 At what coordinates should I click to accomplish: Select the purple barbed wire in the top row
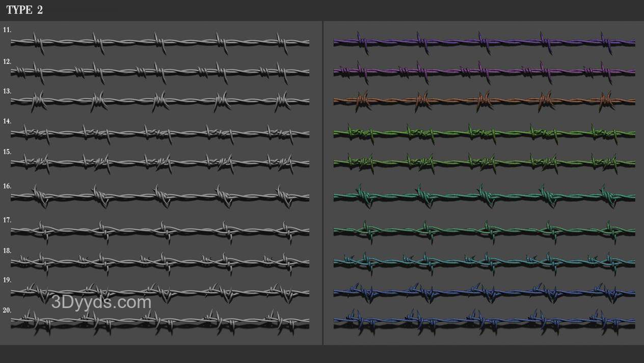click(x=484, y=43)
